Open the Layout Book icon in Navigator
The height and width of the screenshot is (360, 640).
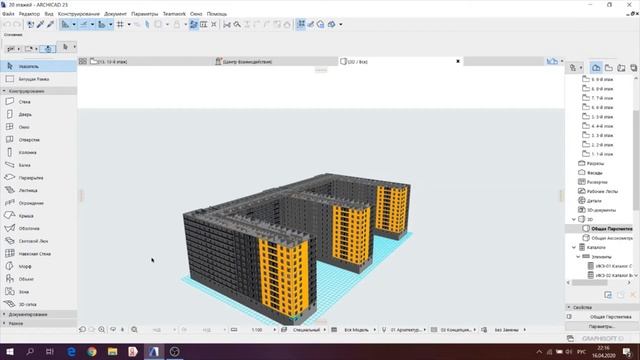pyautogui.click(x=621, y=68)
